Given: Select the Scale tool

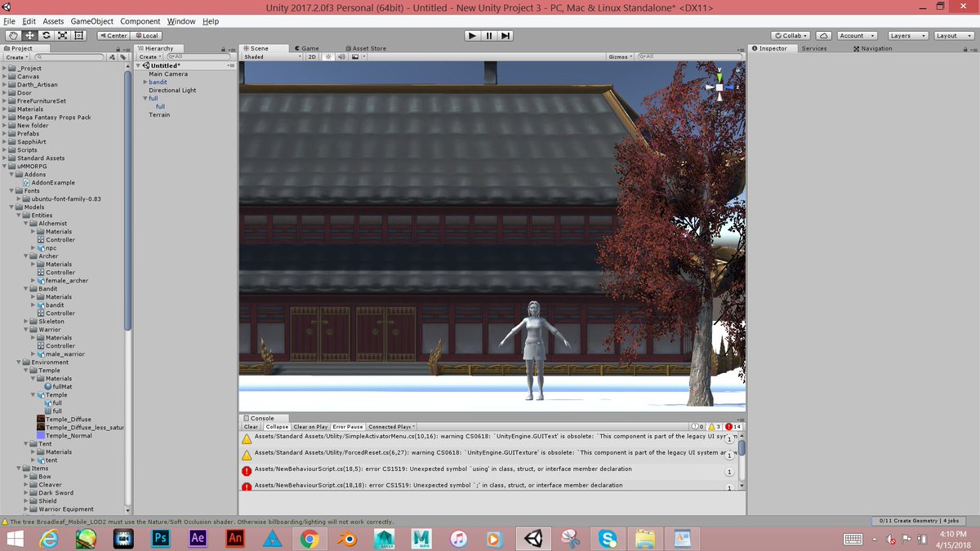Looking at the screenshot, I should pos(62,36).
